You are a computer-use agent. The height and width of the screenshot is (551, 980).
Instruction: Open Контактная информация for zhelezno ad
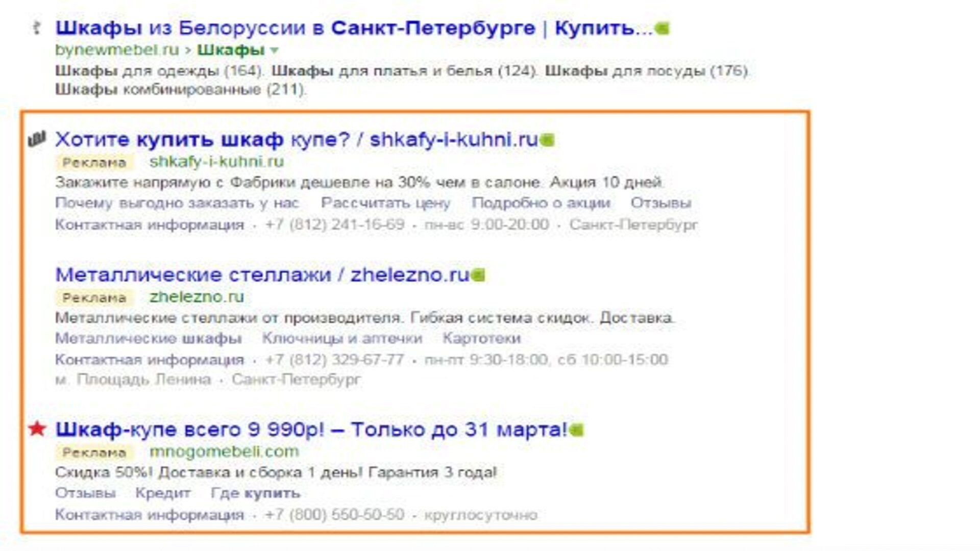(x=150, y=360)
